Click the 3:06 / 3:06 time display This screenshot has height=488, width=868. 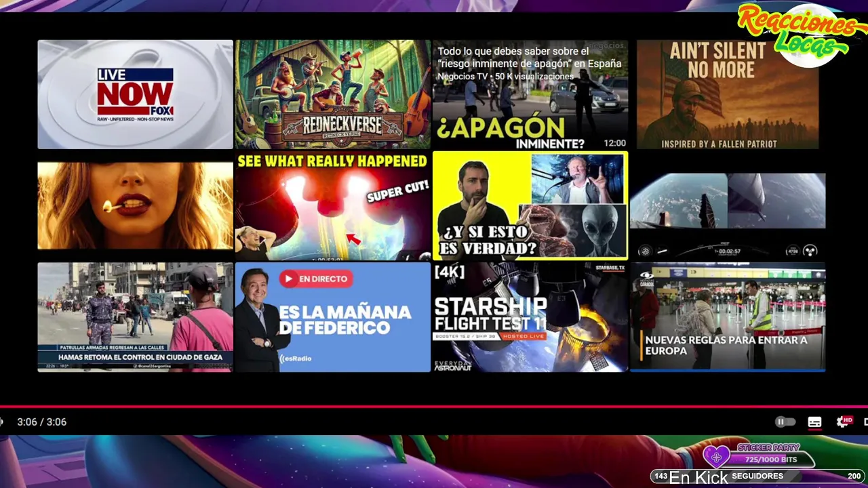click(x=42, y=422)
